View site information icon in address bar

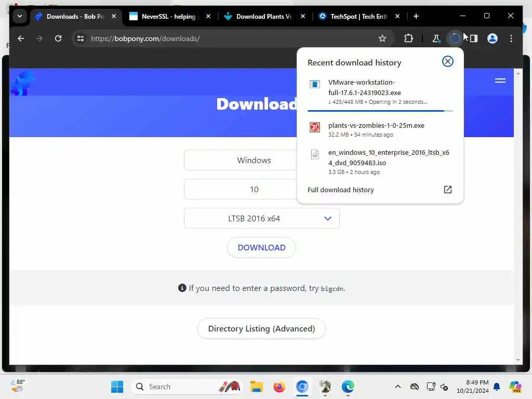click(x=81, y=38)
